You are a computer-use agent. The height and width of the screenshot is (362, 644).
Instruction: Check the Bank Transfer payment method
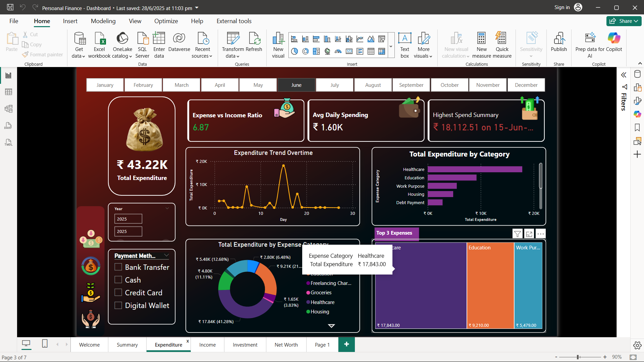[x=118, y=267]
